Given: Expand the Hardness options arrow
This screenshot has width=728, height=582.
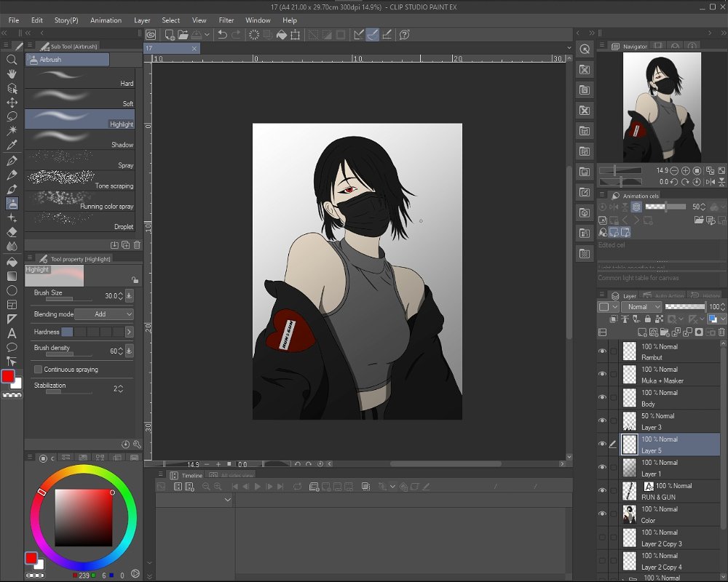Looking at the screenshot, I should click(129, 332).
